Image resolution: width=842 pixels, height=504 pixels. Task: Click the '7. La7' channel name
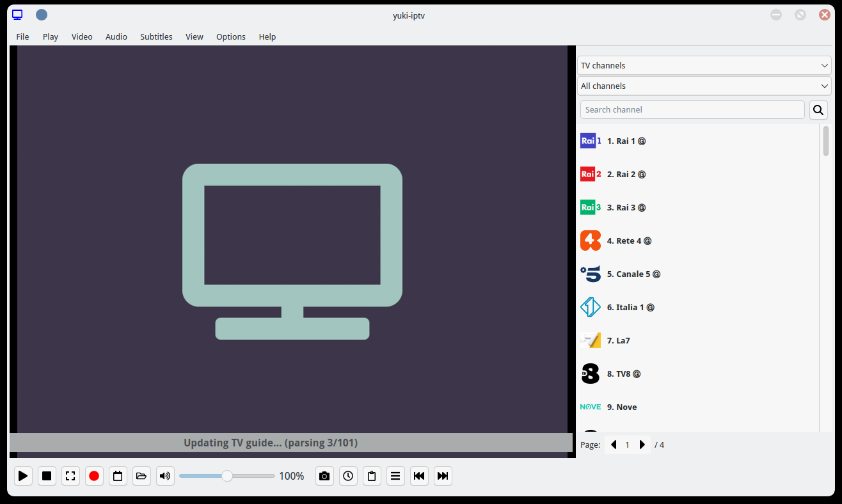coord(619,340)
